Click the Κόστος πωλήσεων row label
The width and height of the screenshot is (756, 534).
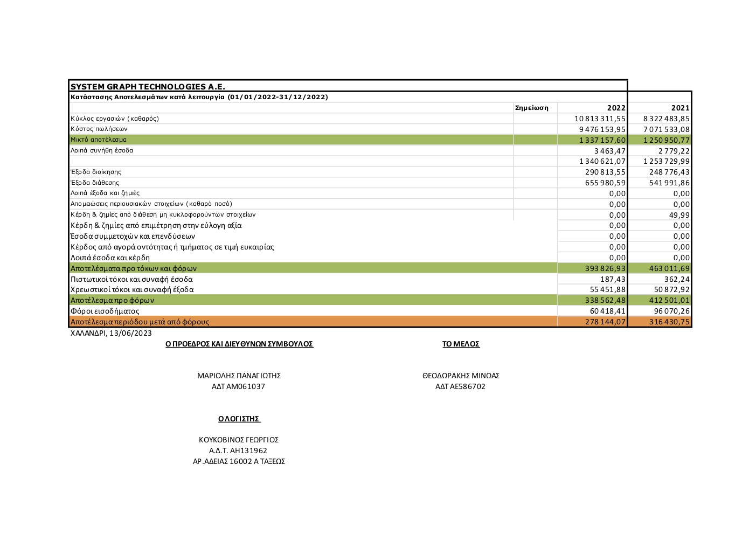(99, 129)
